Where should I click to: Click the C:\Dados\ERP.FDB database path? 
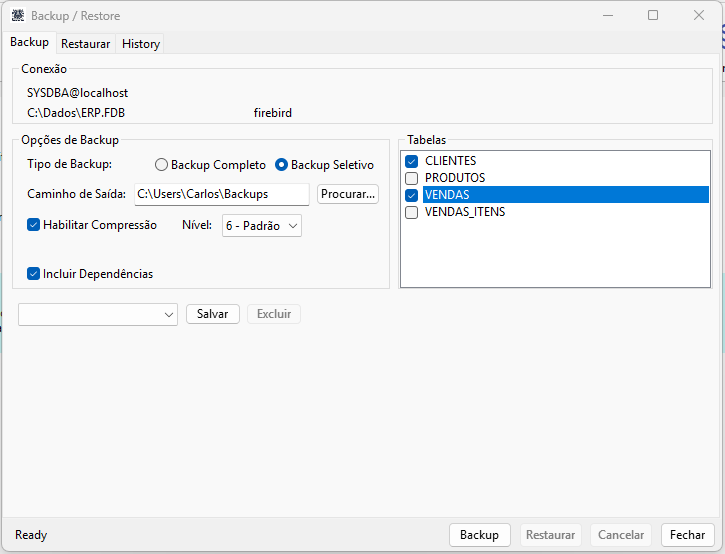[x=76, y=113]
